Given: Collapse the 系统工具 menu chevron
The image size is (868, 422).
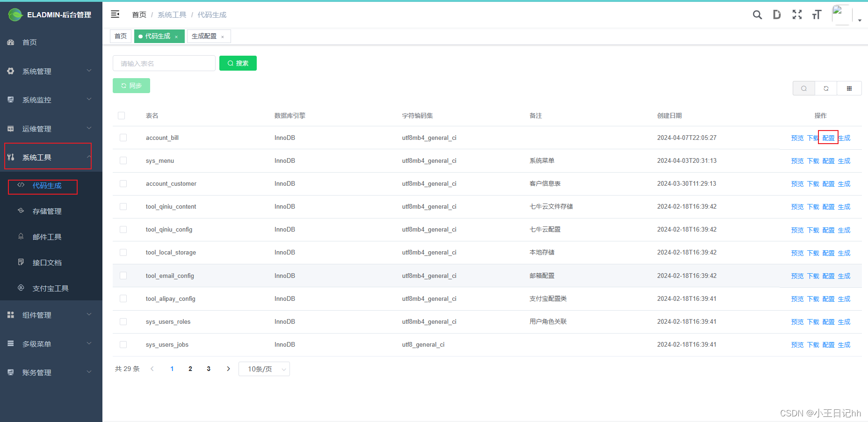Looking at the screenshot, I should [89, 157].
